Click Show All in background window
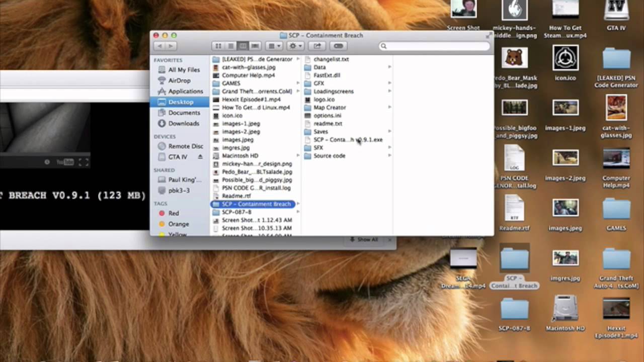The width and height of the screenshot is (644, 362). [x=364, y=240]
